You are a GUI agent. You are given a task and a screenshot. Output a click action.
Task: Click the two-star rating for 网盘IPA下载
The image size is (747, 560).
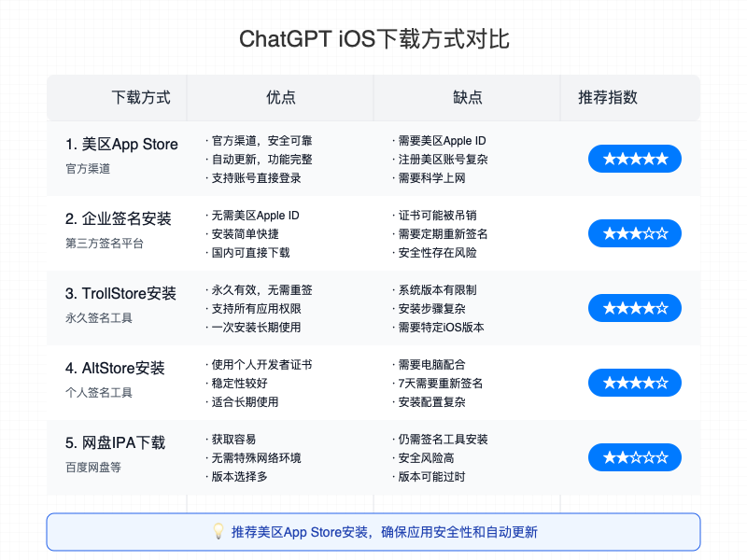(x=635, y=457)
